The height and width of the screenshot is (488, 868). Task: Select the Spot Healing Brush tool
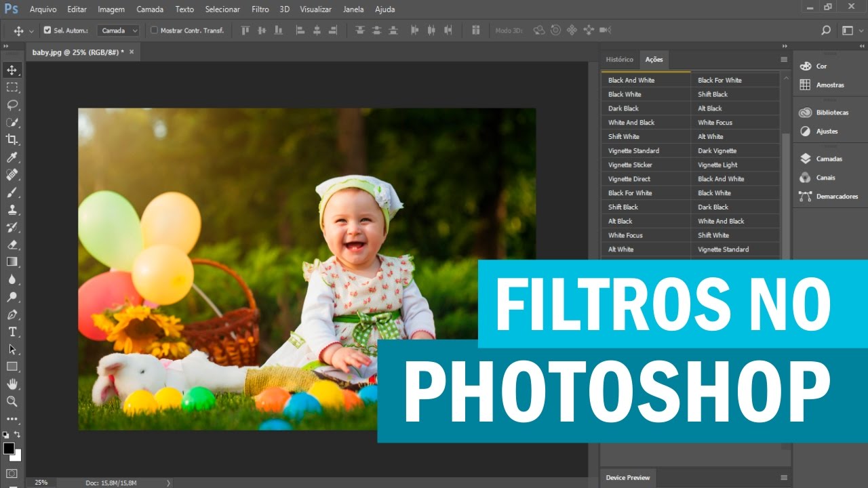click(x=12, y=175)
